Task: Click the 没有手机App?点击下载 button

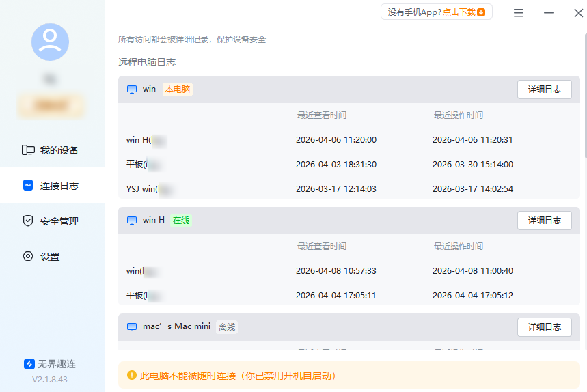Action: pyautogui.click(x=436, y=12)
